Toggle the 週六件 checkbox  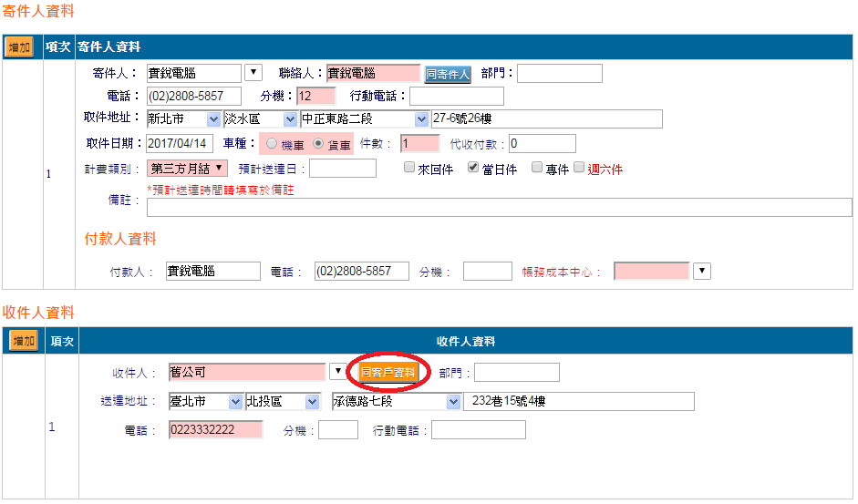pyautogui.click(x=579, y=168)
